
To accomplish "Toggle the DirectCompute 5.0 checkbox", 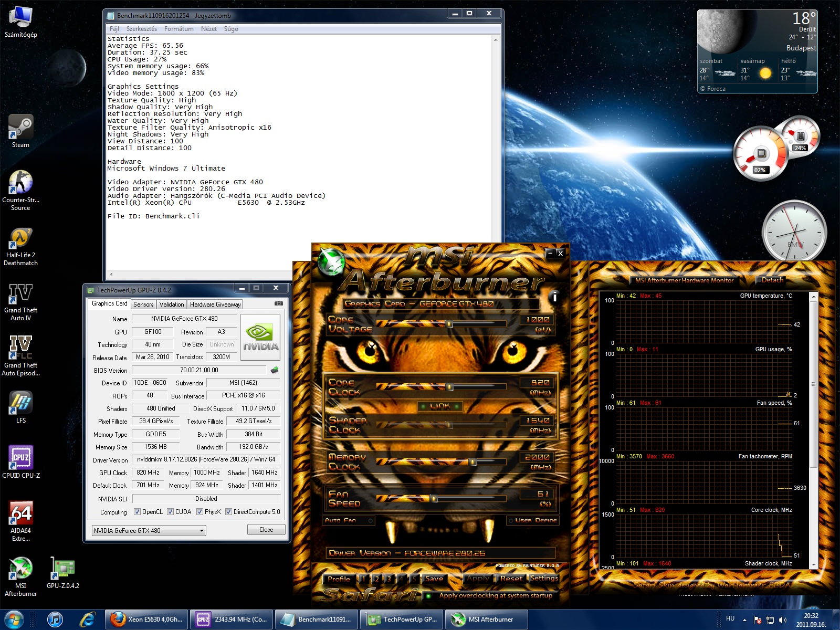I will tap(229, 512).
